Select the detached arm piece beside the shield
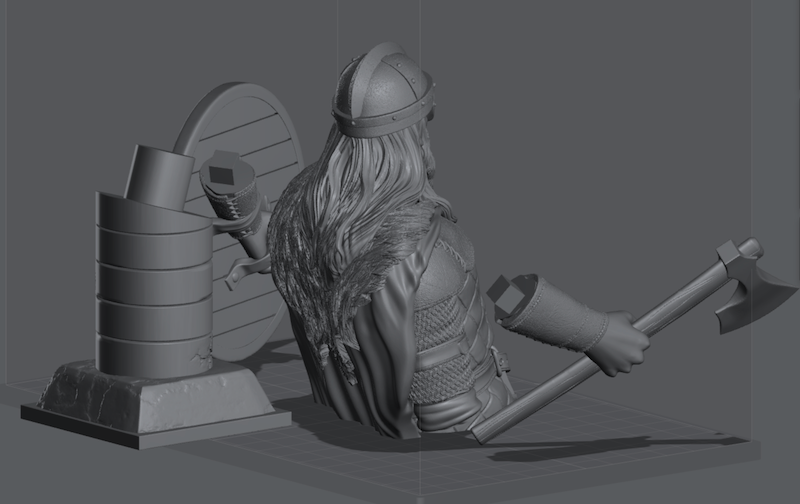The height and width of the screenshot is (504, 800). coord(235,192)
